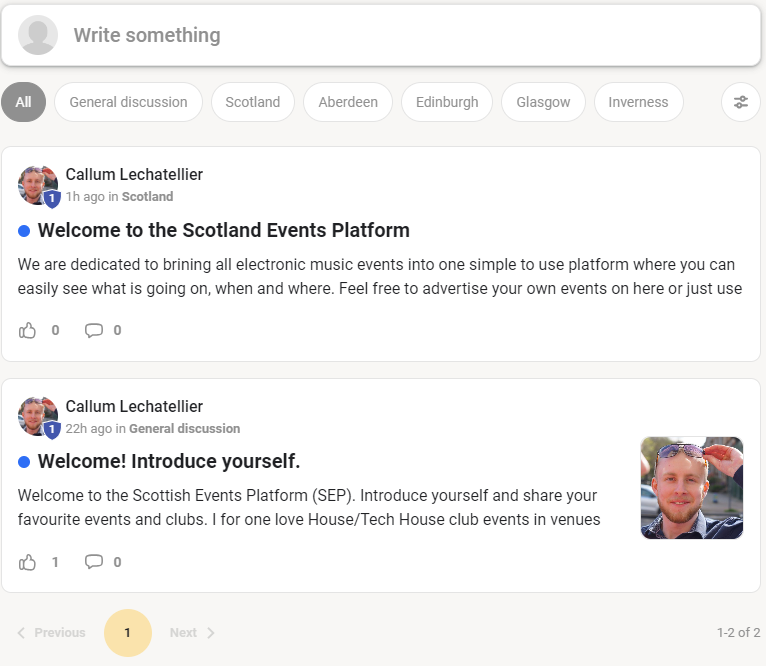Viewport: 766px width, 666px height.
Task: Open Welcome to the Scotland Events Platform post
Action: (x=223, y=230)
